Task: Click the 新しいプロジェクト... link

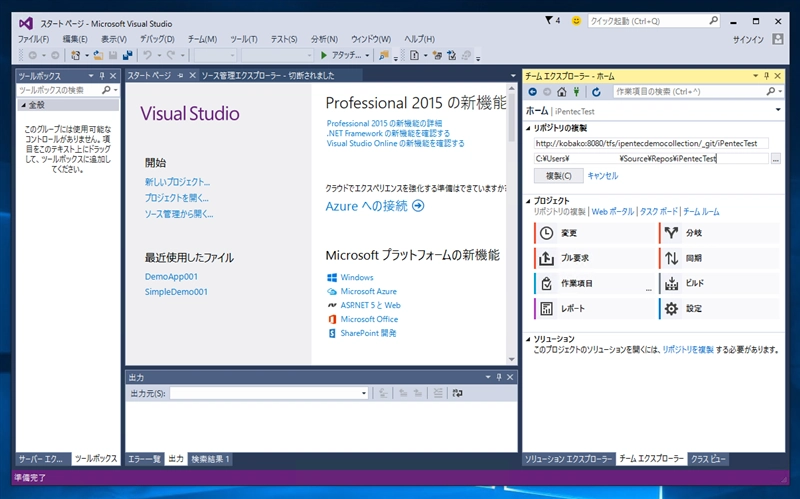Action: pos(177,182)
